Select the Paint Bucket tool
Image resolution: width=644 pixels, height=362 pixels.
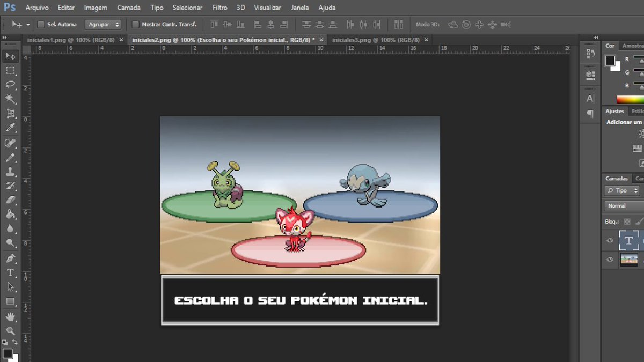[10, 215]
